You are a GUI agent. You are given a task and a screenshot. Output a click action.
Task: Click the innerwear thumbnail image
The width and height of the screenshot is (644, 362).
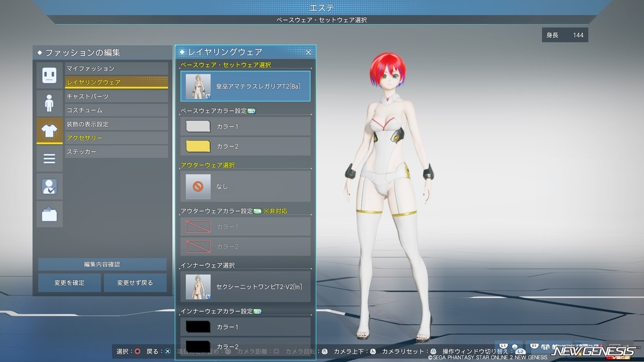198,286
